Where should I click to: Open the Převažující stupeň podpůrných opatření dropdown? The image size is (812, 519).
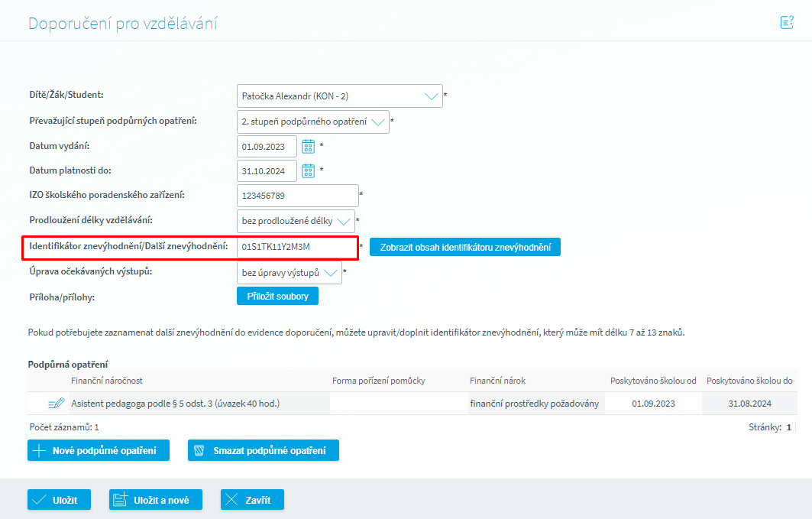point(378,122)
